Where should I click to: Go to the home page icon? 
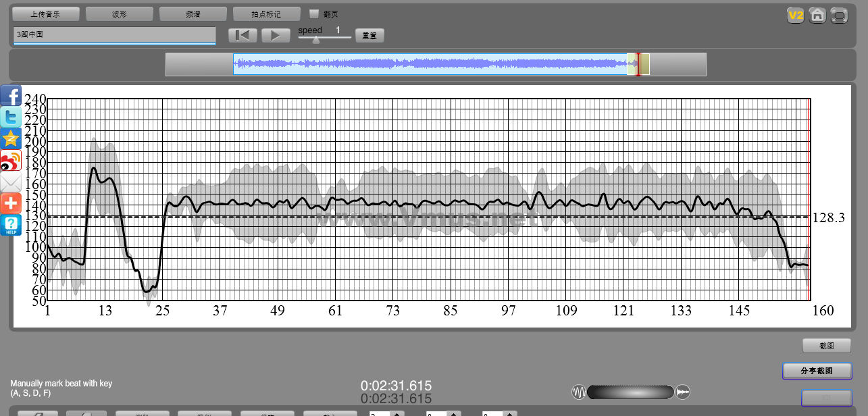coord(817,15)
